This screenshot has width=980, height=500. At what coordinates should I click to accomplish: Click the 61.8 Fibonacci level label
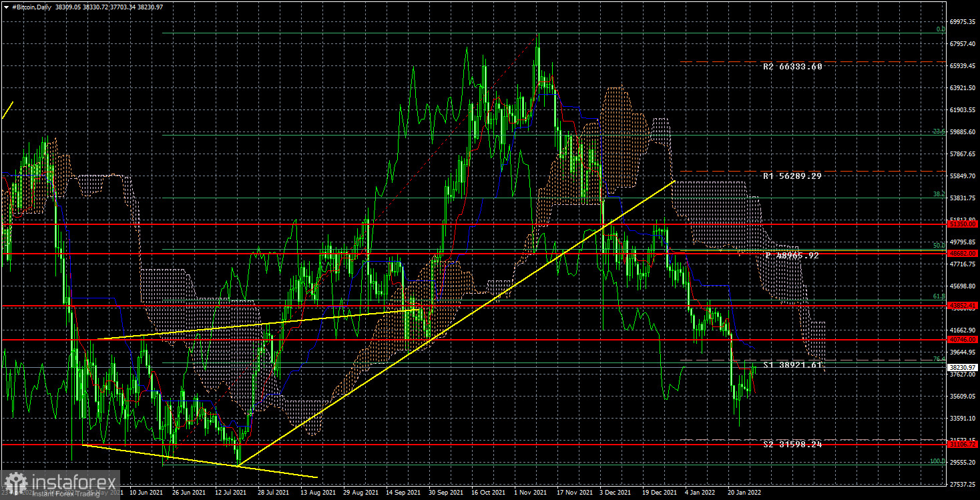point(939,296)
